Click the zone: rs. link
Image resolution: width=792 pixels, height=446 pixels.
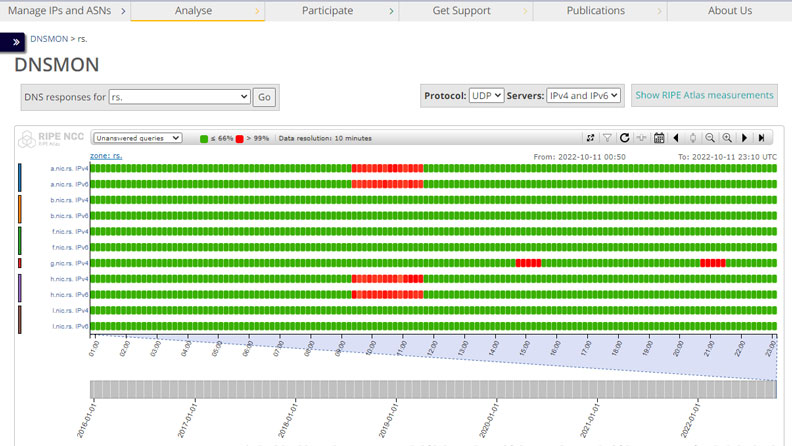point(106,156)
